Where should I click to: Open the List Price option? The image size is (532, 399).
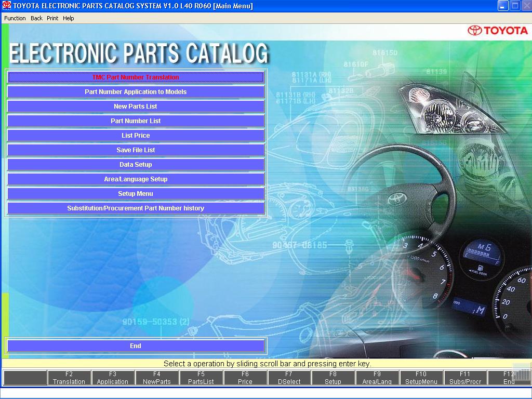(136, 136)
